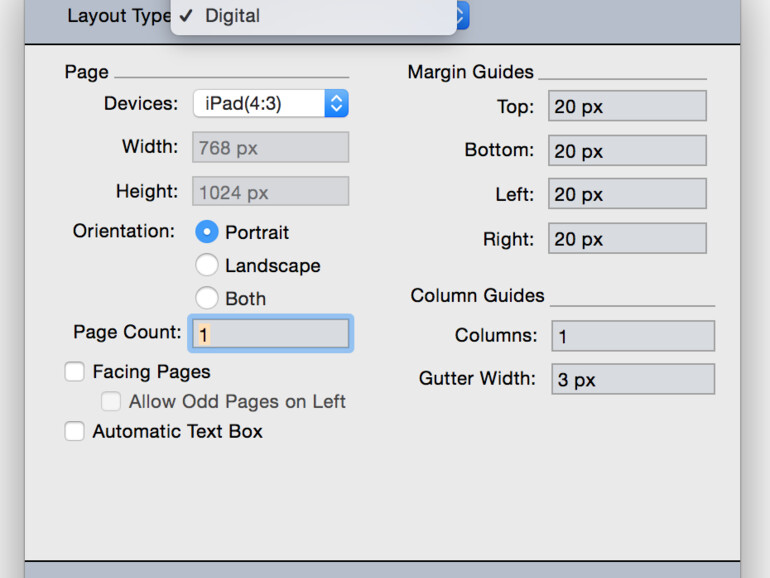Click the Facing Pages label text

[x=152, y=372]
